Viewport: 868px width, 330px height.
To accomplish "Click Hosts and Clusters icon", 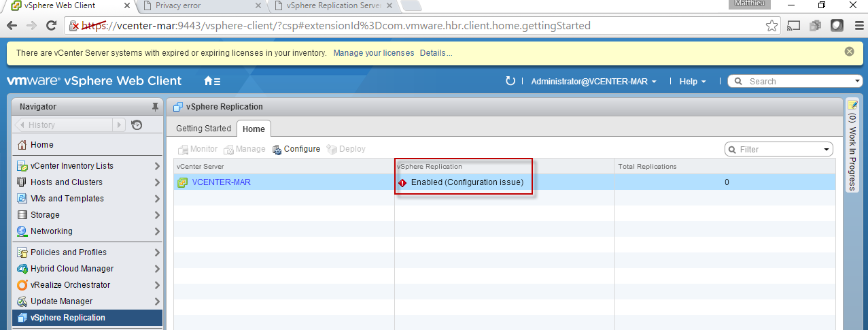I will coord(22,182).
